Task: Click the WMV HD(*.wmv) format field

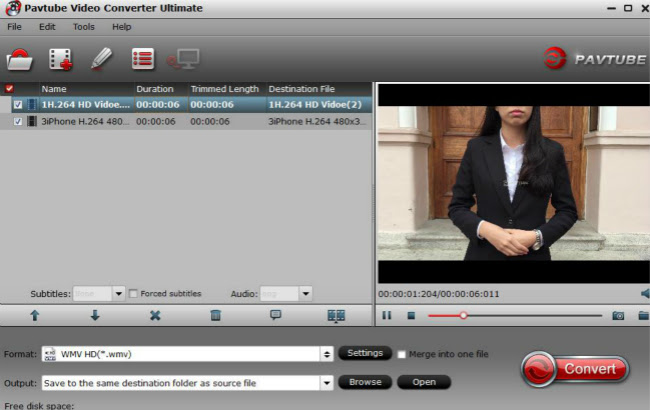Action: 187,354
